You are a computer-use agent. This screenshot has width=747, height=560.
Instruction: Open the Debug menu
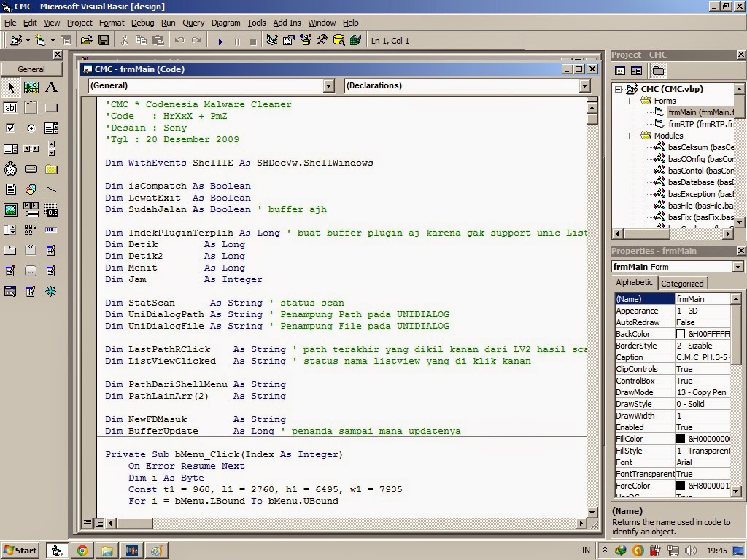[x=142, y=23]
